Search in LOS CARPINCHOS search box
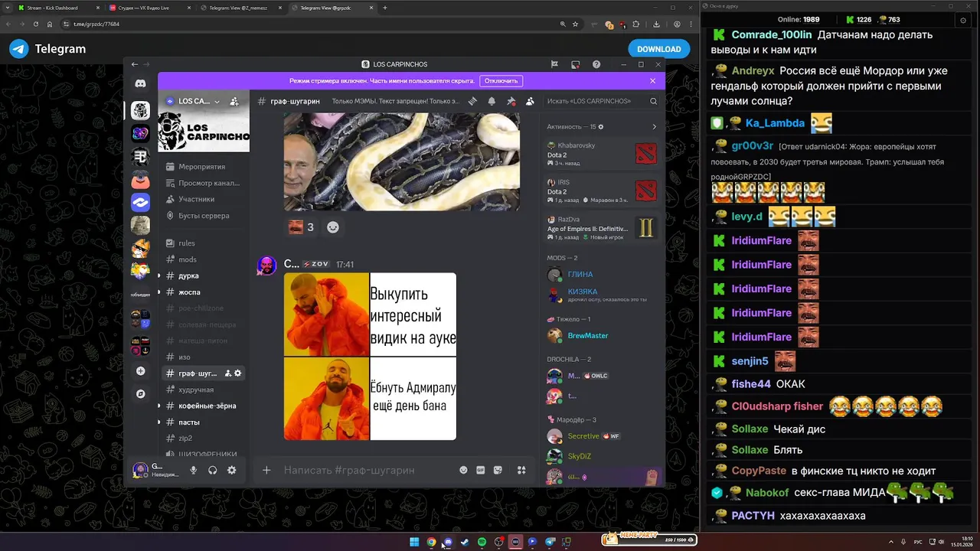Image resolution: width=980 pixels, height=551 pixels. (602, 101)
